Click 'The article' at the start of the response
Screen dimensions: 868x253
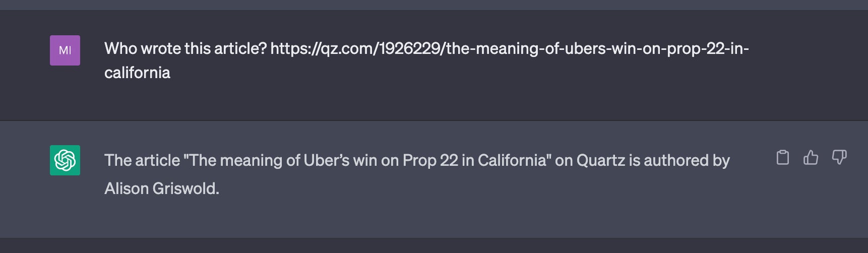click(142, 160)
